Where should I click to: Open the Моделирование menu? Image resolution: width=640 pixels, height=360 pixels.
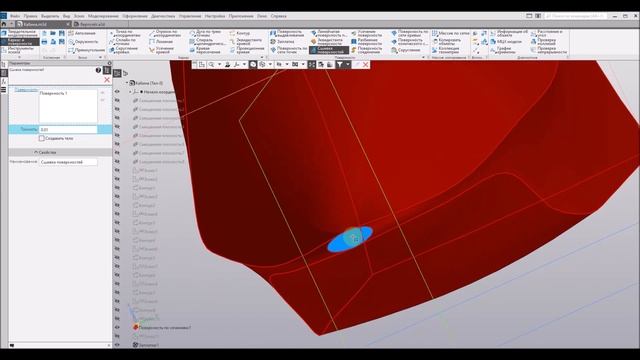(x=103, y=16)
